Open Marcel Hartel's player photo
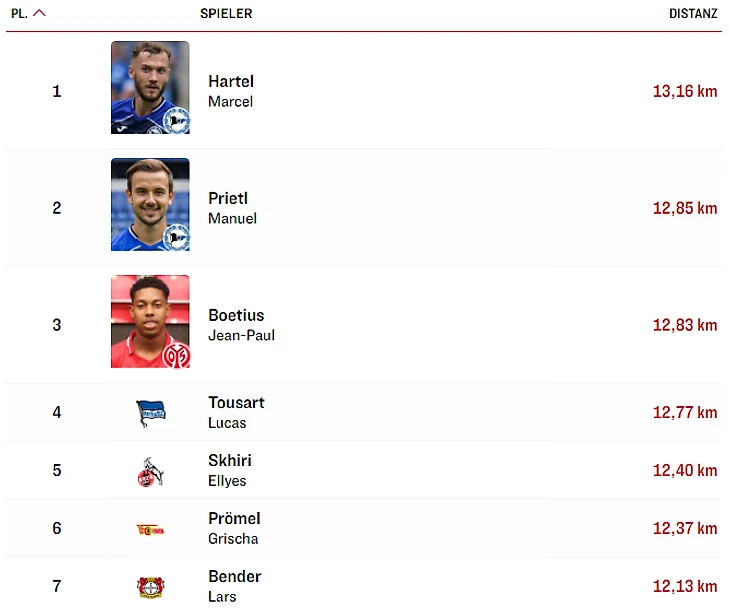The image size is (730, 609). pos(150,88)
